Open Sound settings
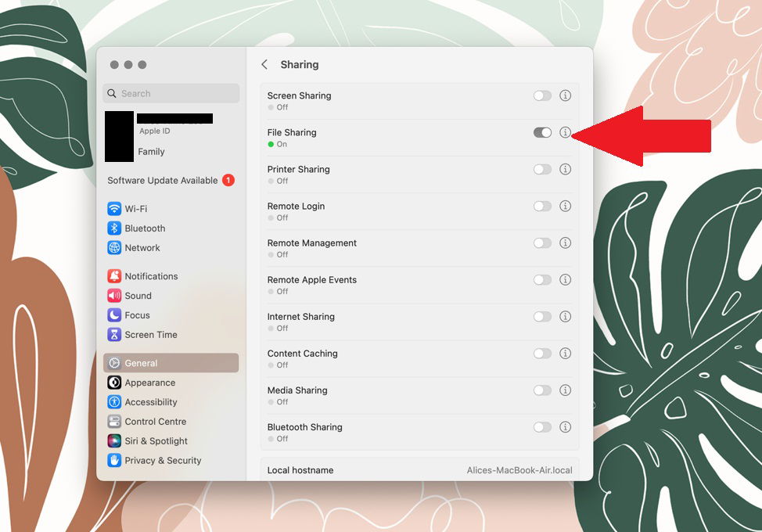762x532 pixels. (138, 295)
